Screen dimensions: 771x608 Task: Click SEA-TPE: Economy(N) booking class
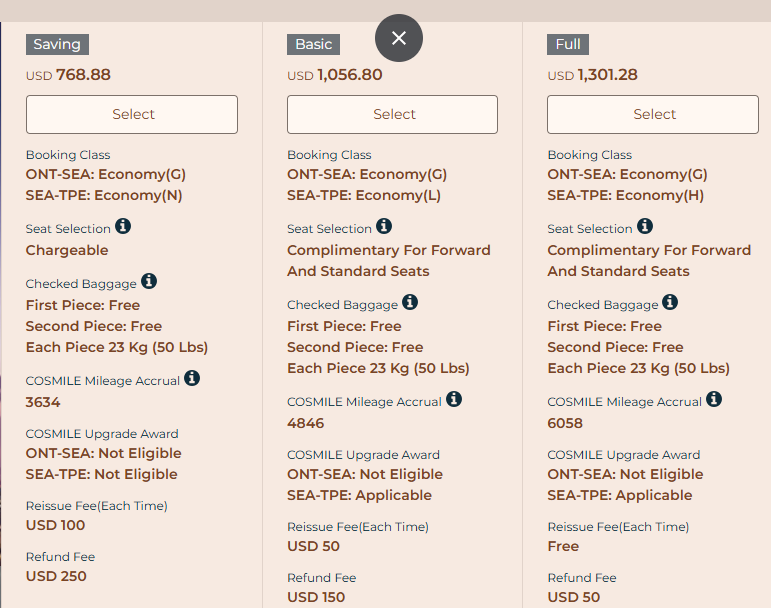tap(104, 196)
